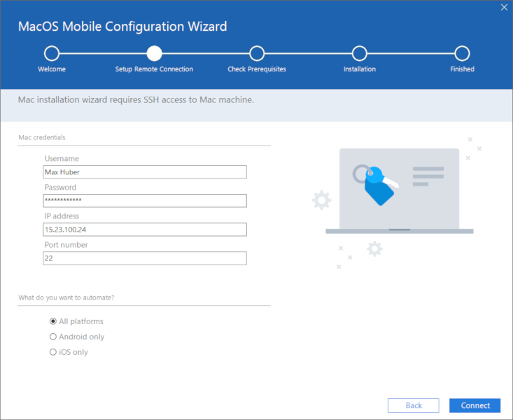Viewport: 513px width, 420px height.
Task: Click the Installation step circle
Action: click(360, 53)
